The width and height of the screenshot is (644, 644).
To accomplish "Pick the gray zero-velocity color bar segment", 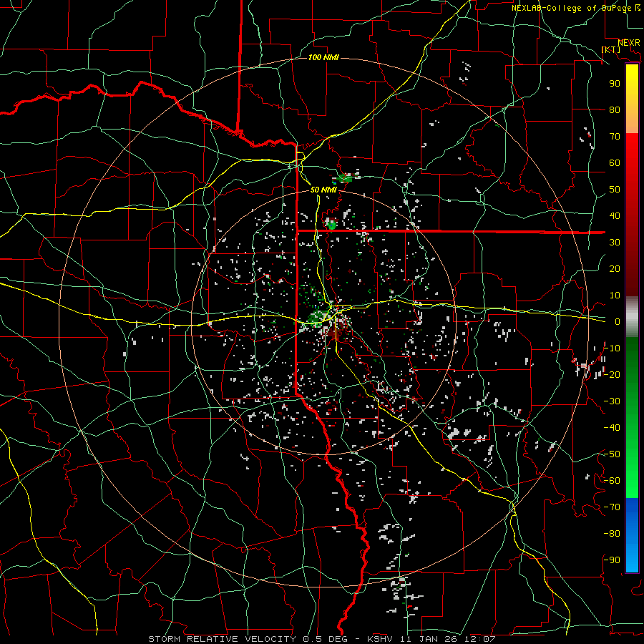I will [632, 316].
